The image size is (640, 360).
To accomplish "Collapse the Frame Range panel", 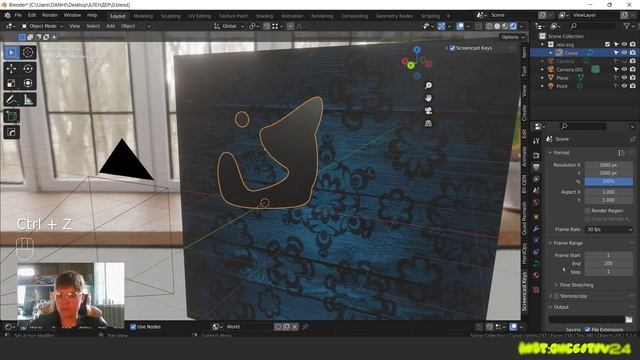I will pos(565,243).
